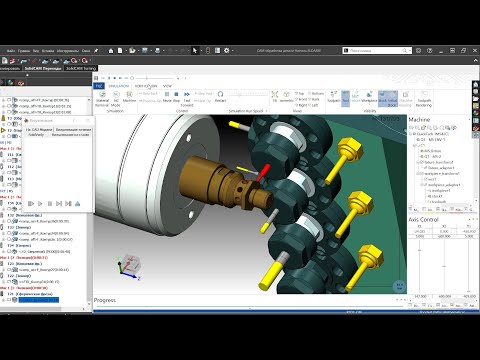
Task: Click the Fit view icon
Action: 275,97
